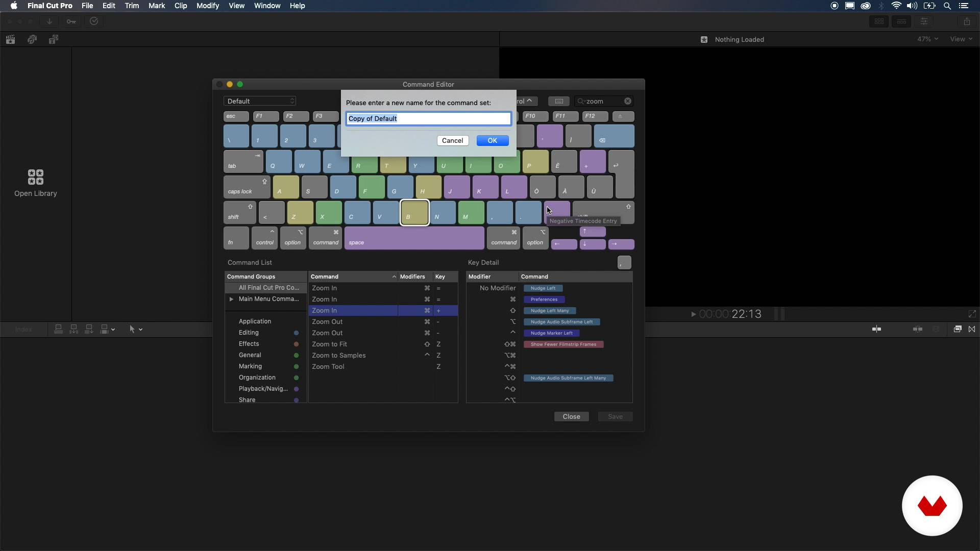This screenshot has height=551, width=980.
Task: Select the Zoom to Fit command row
Action: point(383,344)
